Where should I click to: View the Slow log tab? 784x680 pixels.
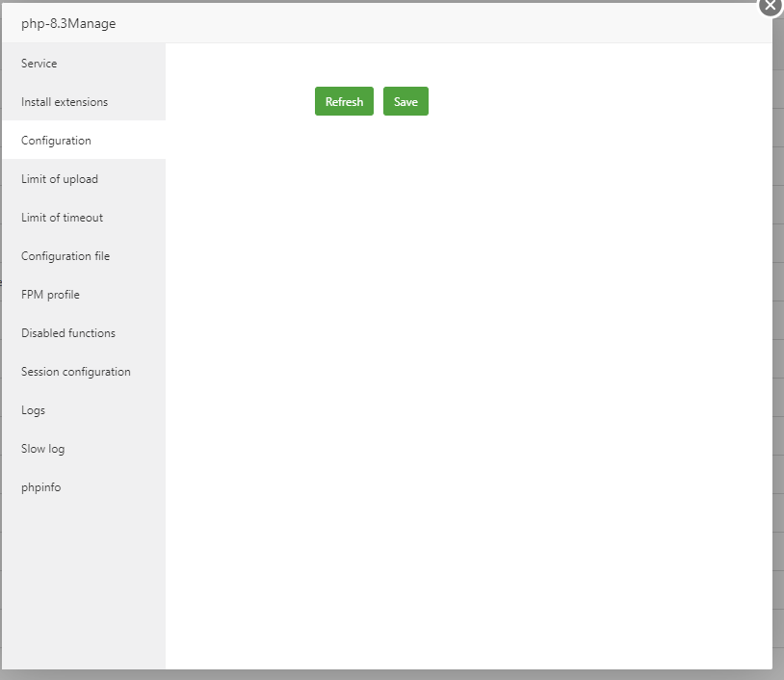[84, 449]
